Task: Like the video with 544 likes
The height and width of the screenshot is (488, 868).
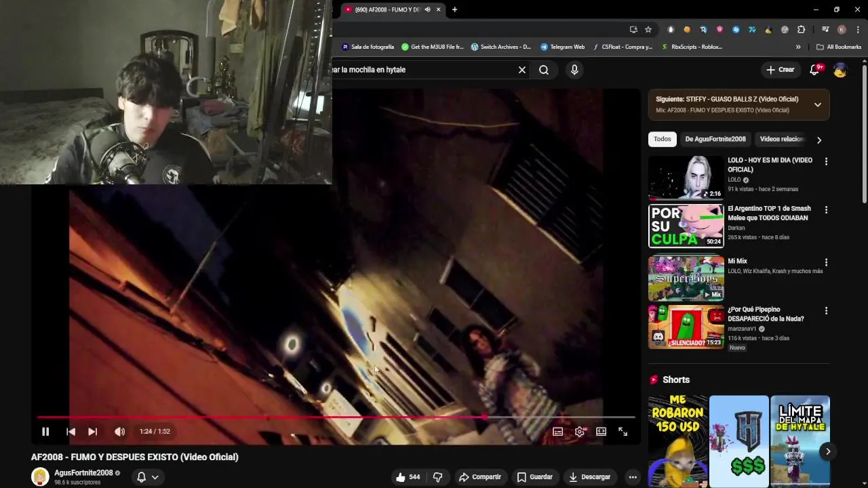Action: tap(408, 476)
